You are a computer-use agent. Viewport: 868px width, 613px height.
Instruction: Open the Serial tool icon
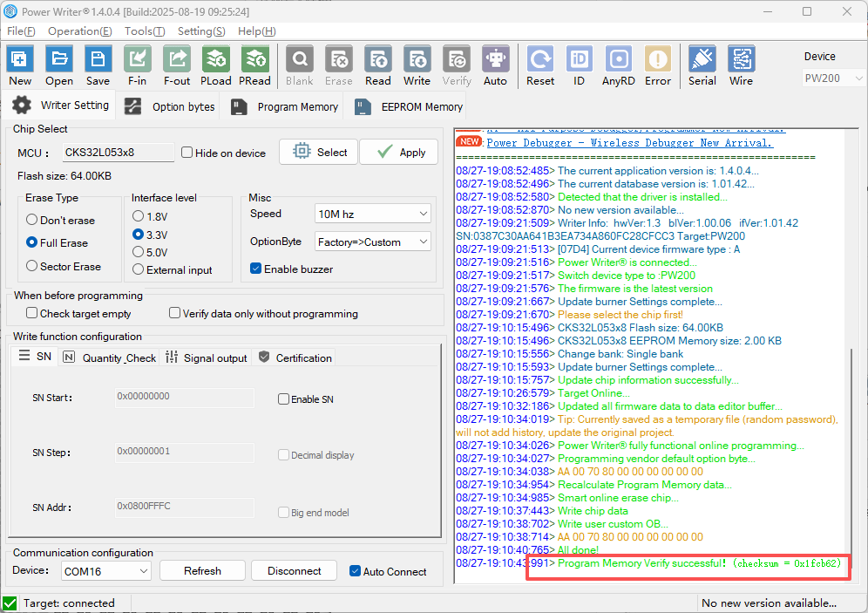click(702, 59)
